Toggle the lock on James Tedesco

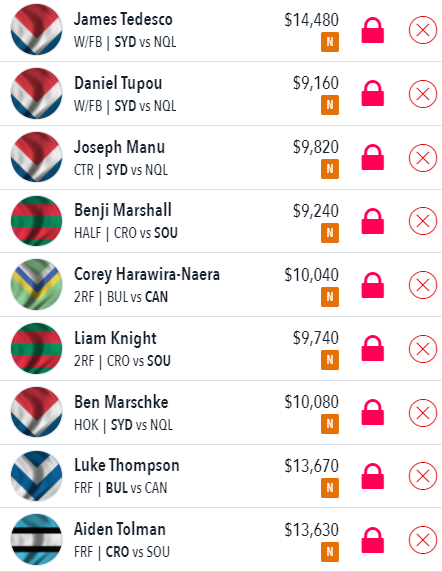click(372, 30)
